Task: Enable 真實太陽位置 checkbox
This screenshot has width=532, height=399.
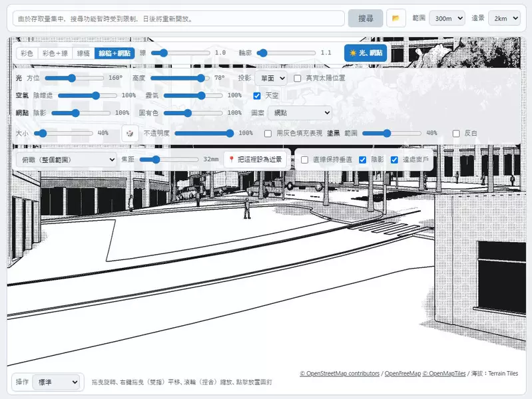Action: (298, 78)
